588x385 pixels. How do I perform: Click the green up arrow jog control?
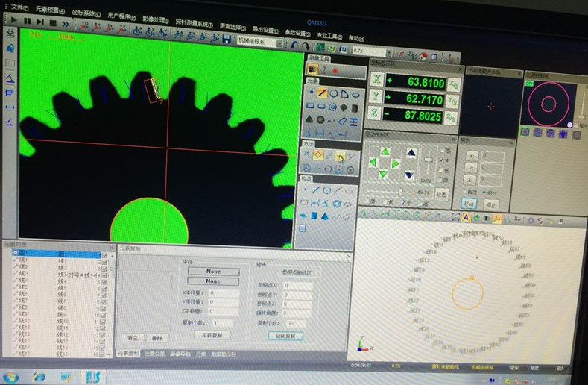[385, 151]
